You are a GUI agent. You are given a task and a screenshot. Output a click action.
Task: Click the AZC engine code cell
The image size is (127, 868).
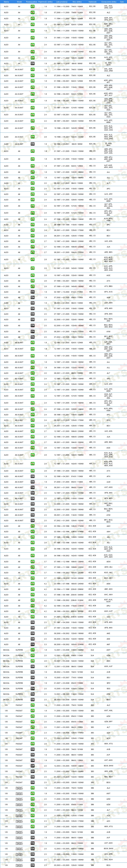pyautogui.click(x=108, y=617)
